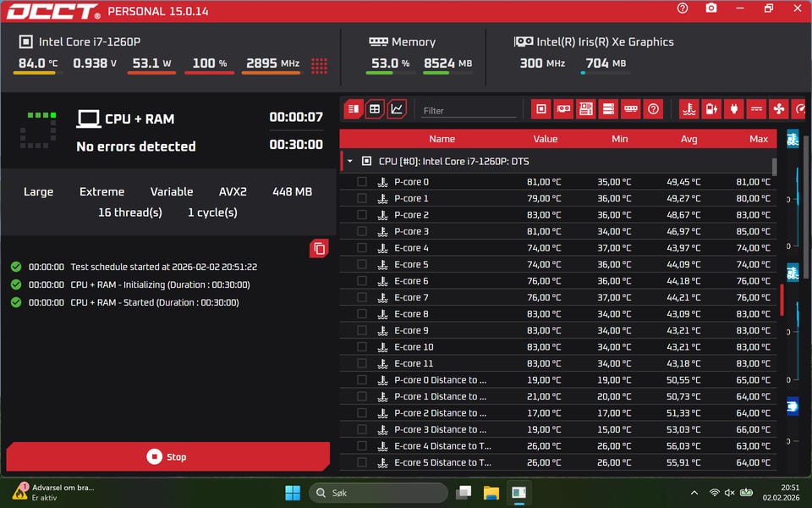
Task: Open the Advarsel om bra... weather alert widget
Action: coord(52,492)
